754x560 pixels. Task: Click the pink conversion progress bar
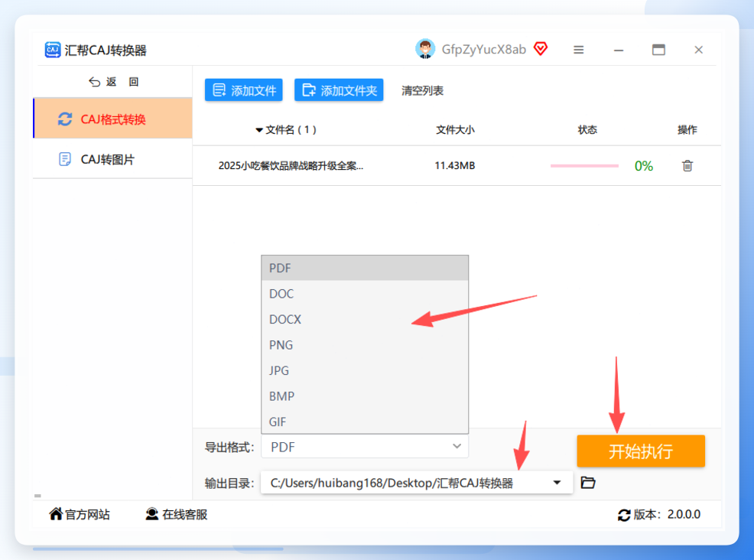point(584,166)
